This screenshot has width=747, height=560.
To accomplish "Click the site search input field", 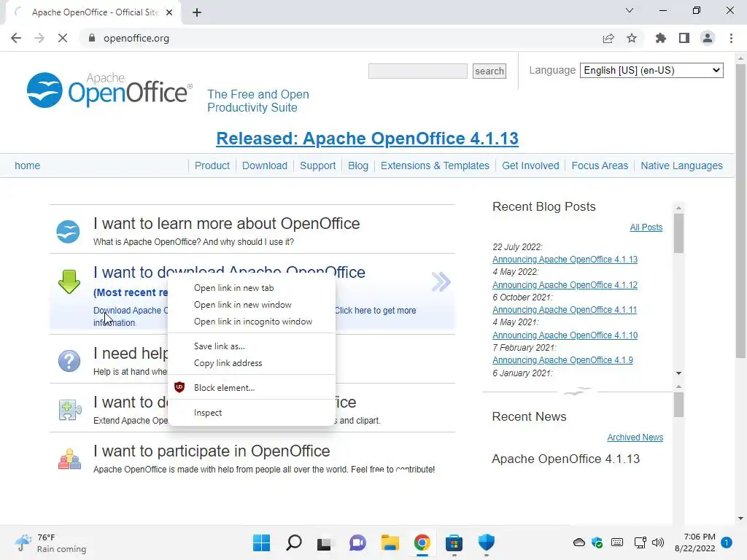I will [x=418, y=71].
